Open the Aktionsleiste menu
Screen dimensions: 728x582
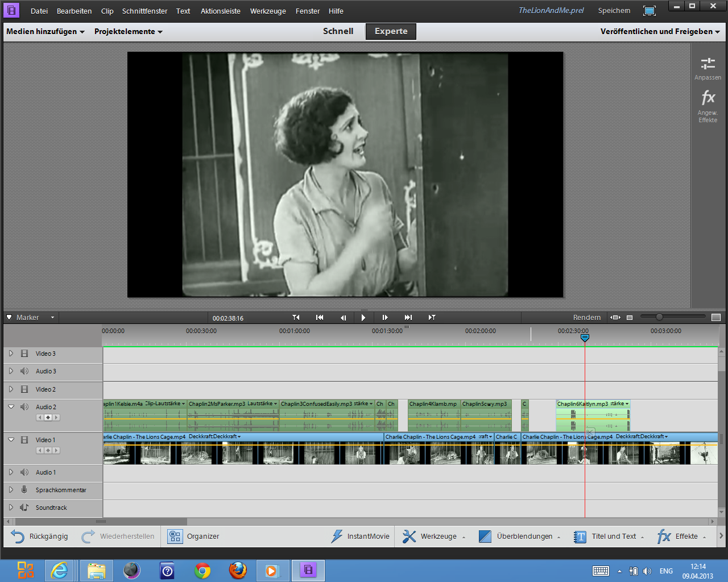click(x=220, y=11)
